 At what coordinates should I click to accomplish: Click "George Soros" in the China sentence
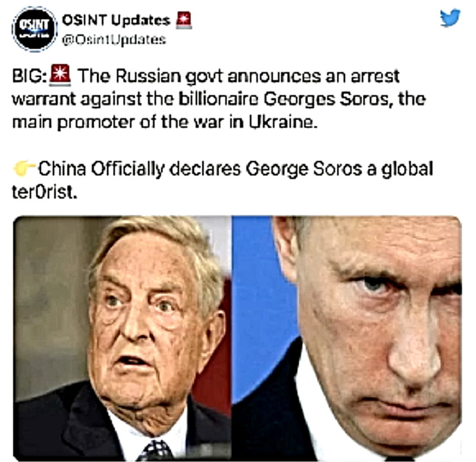coord(304,169)
